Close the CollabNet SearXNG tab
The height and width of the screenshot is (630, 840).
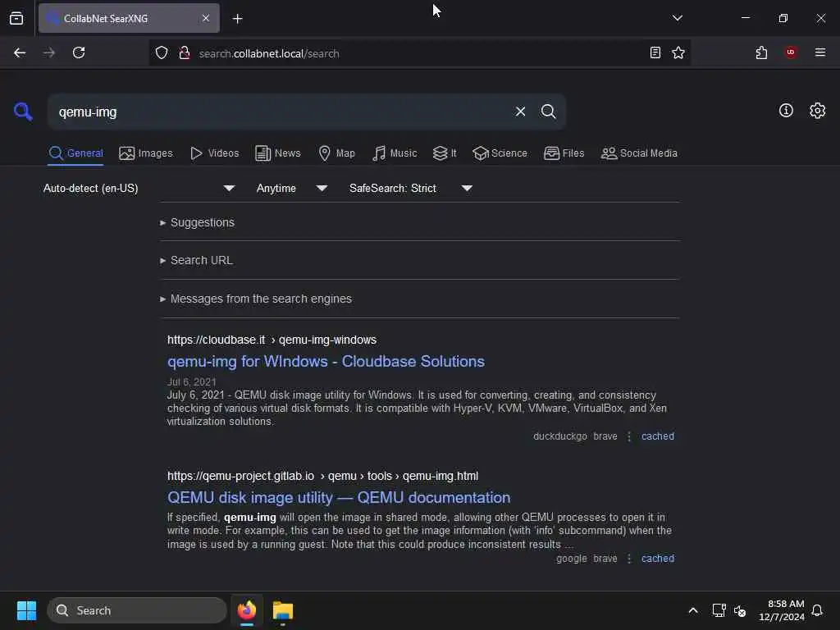click(x=206, y=18)
